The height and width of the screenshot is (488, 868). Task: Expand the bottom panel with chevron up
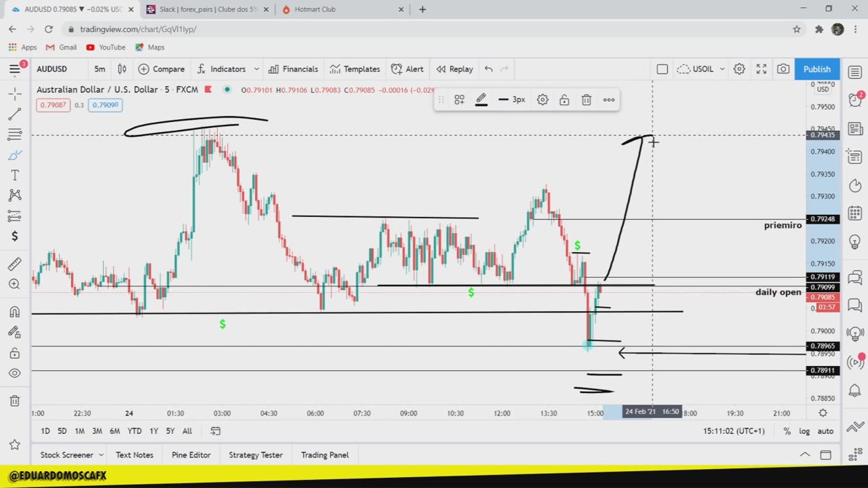click(804, 455)
